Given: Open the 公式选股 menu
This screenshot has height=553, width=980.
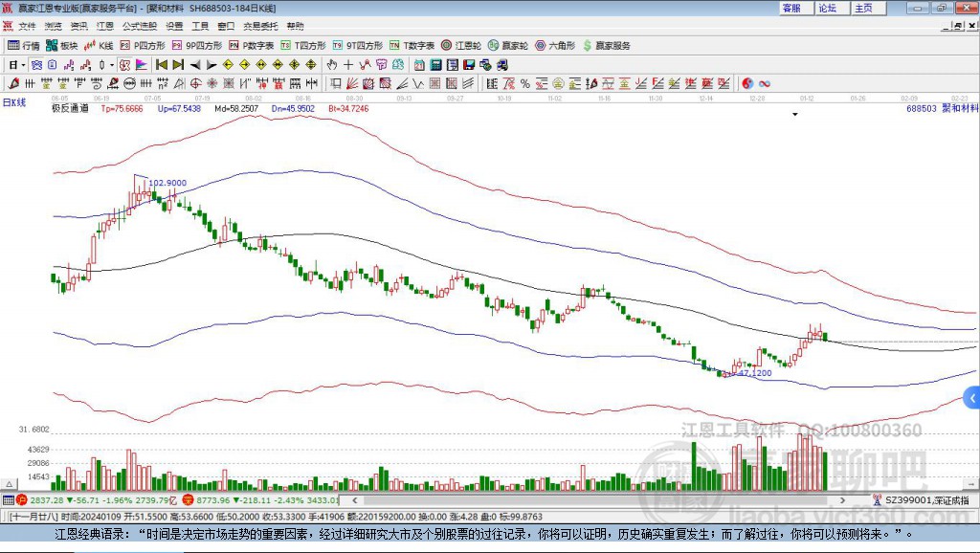Looking at the screenshot, I should click(x=140, y=26).
